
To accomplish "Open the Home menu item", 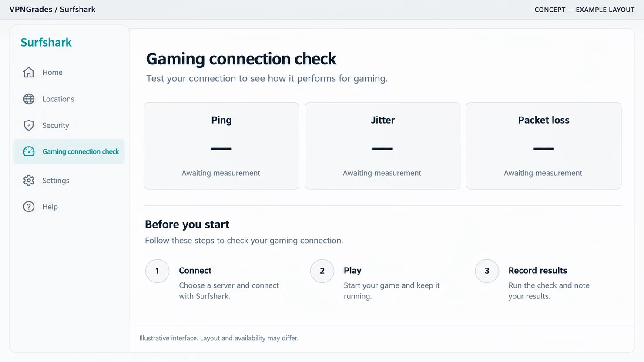I will pos(69,72).
